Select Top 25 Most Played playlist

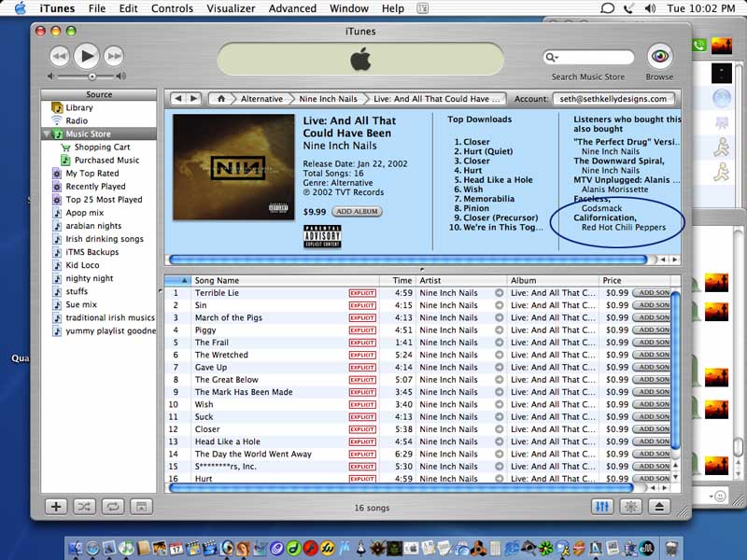point(104,200)
